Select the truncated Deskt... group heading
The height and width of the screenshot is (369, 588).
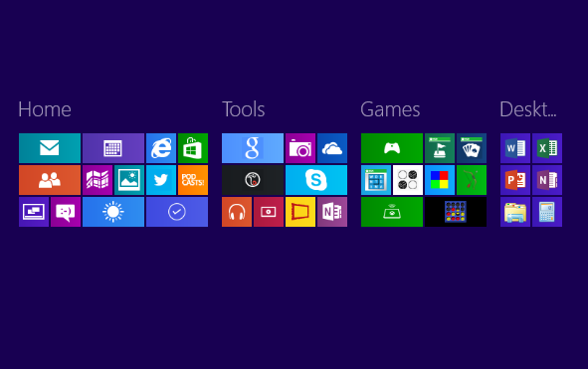[528, 109]
